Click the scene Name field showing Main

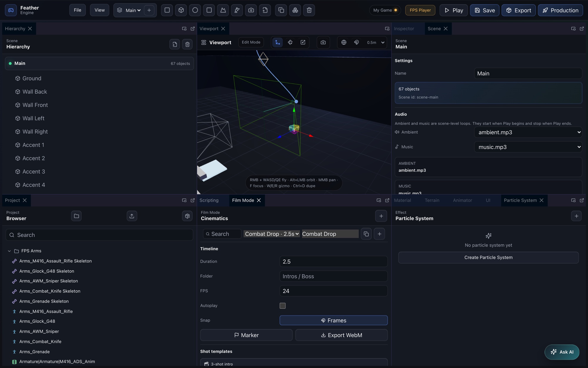pos(528,73)
